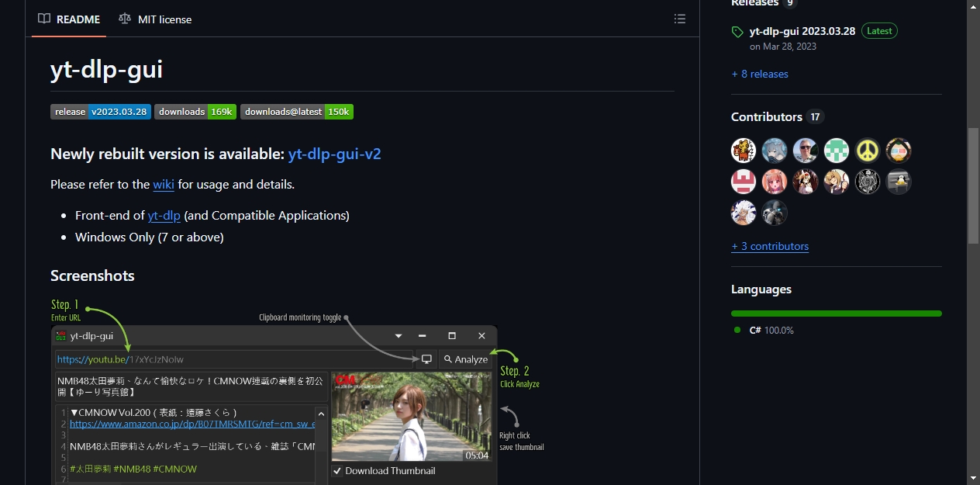Viewport: 980px width, 485px height.
Task: Switch to the MIT license tab
Action: [x=156, y=19]
